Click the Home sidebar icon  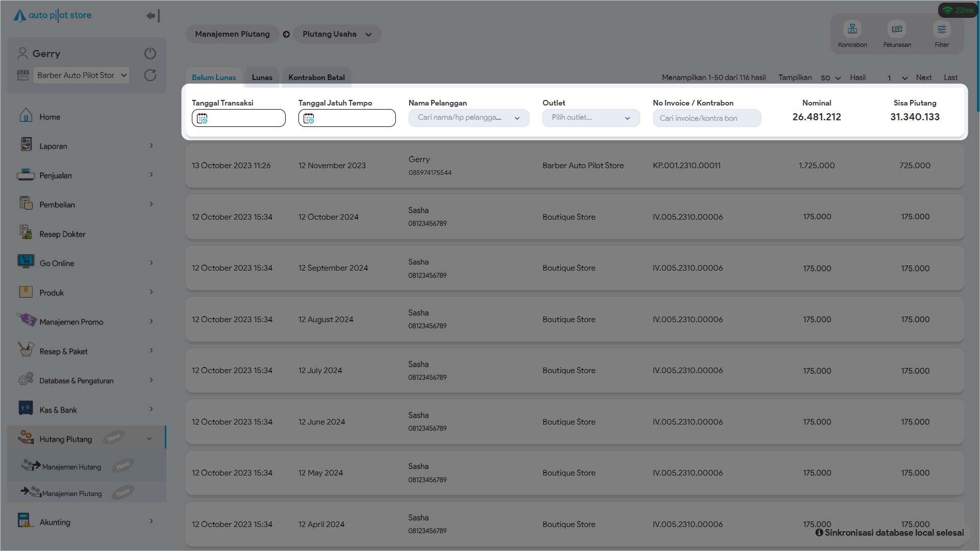pos(26,116)
